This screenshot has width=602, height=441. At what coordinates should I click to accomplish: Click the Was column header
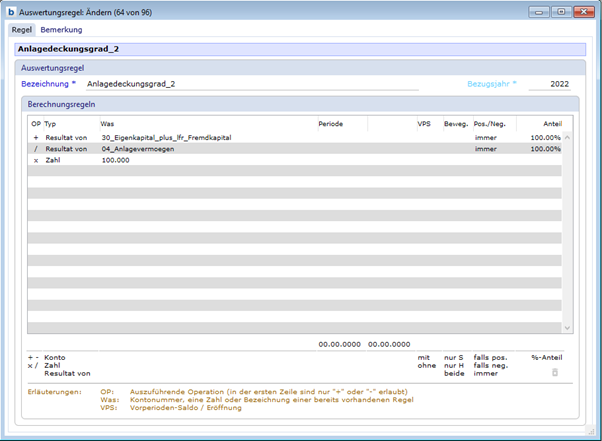(107, 123)
